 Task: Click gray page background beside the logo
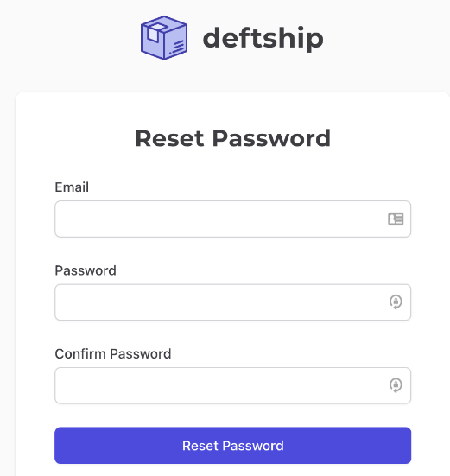(70, 38)
